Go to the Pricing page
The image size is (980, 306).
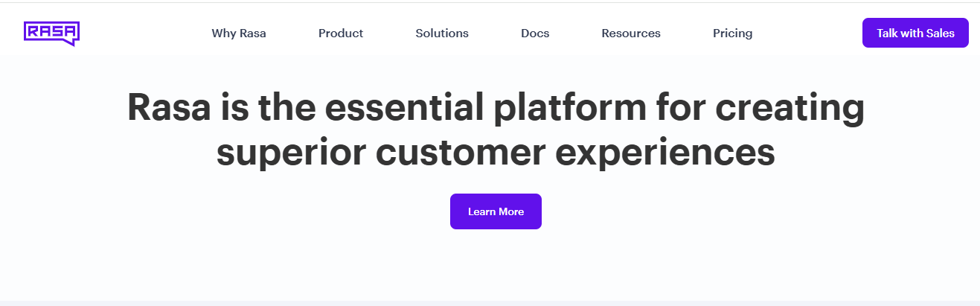point(732,34)
